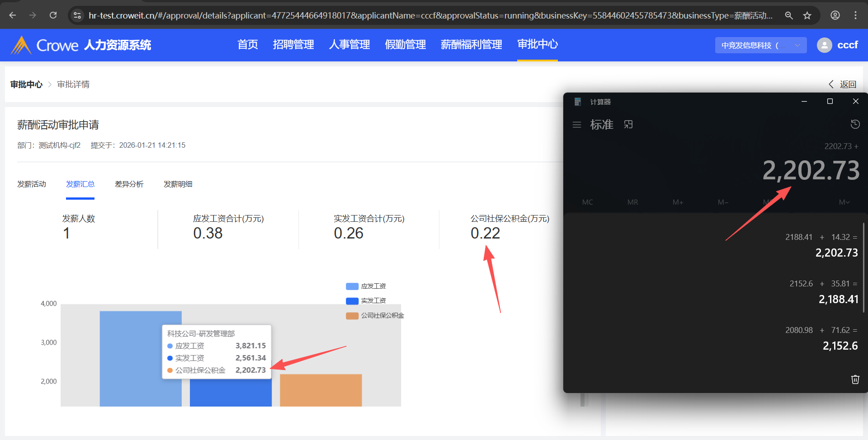Screen dimensions: 868x440
Task: Toggle calculator keep-on-top mode icon
Action: click(628, 125)
